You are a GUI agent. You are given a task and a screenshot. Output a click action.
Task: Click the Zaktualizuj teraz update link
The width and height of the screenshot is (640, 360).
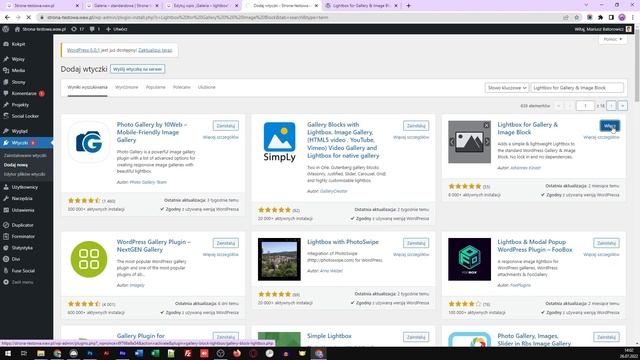click(x=155, y=50)
